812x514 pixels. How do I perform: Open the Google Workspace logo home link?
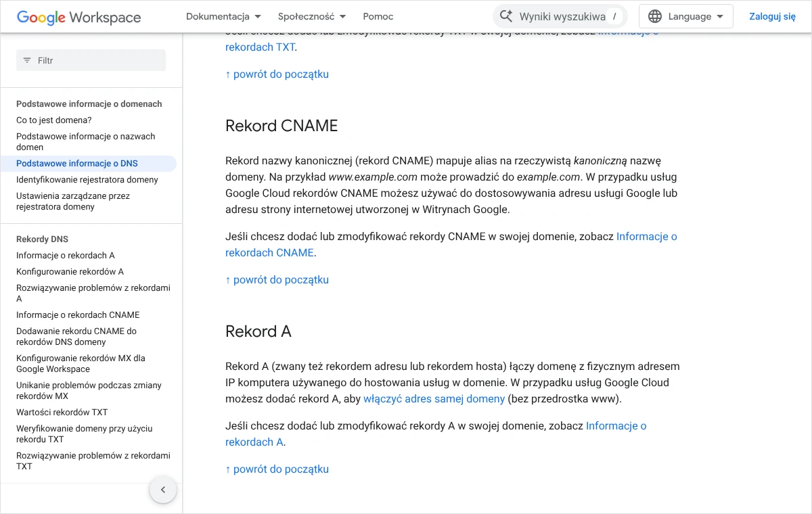[x=78, y=17]
